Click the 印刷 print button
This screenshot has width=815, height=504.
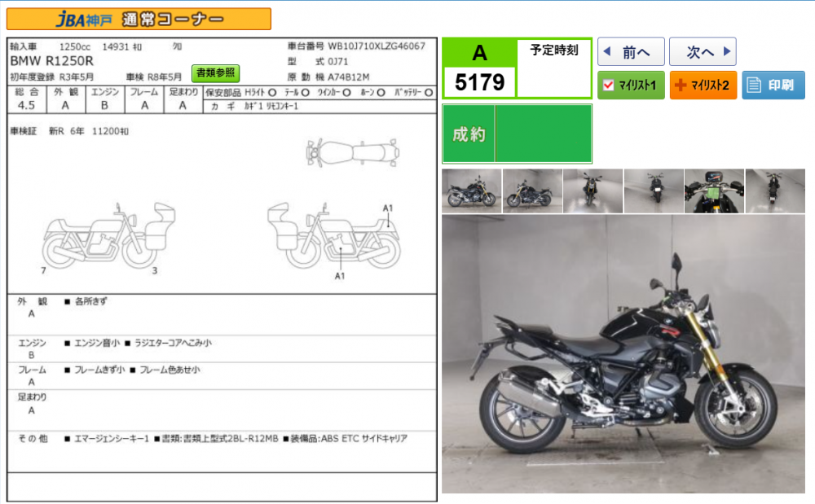(773, 85)
